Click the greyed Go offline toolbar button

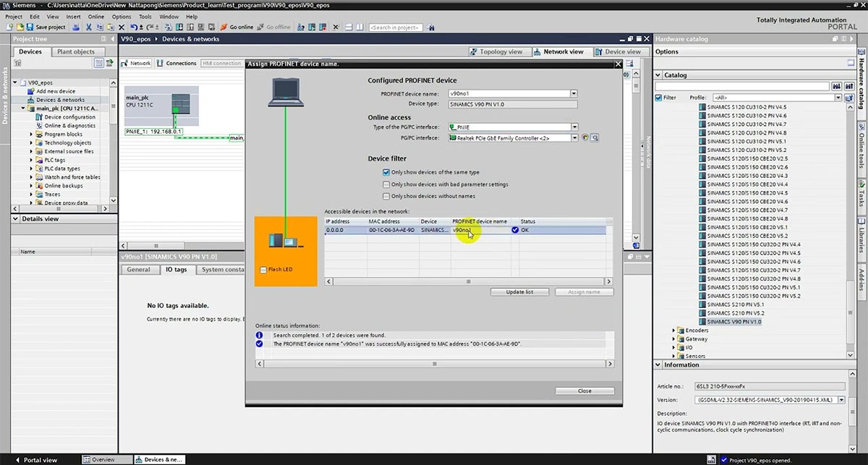[274, 27]
